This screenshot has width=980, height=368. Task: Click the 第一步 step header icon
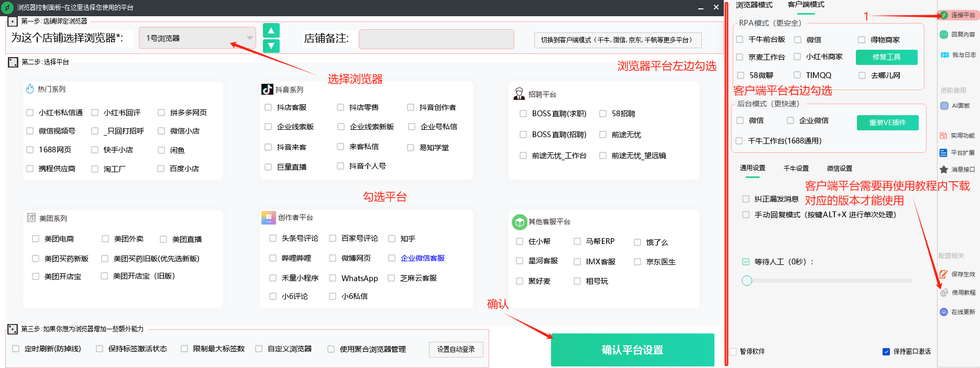13,21
